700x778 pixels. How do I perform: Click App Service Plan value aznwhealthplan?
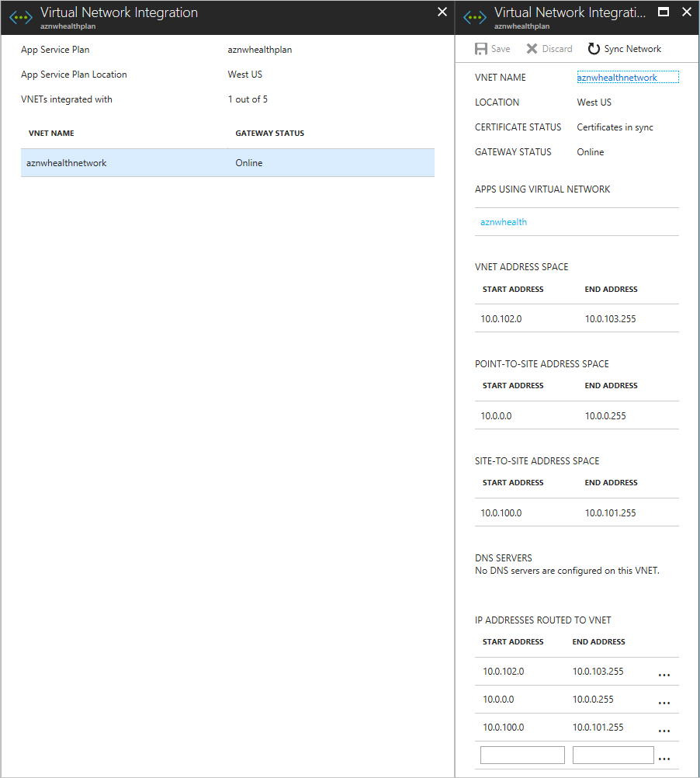260,50
